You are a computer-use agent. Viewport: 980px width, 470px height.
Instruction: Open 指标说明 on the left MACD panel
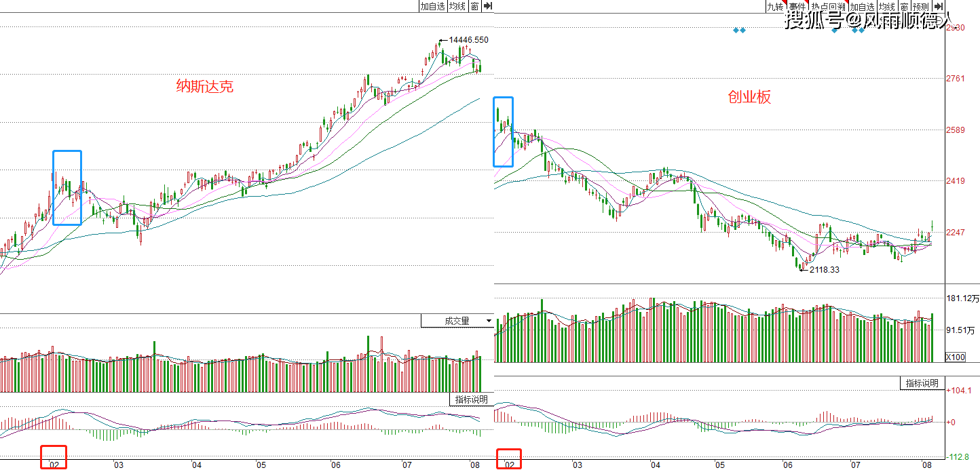coord(470,399)
